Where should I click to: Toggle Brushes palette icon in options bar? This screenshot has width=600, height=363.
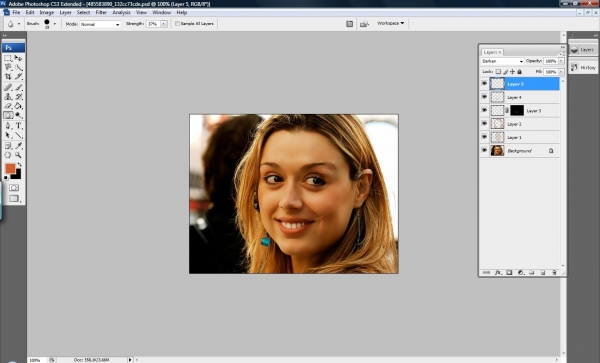349,24
